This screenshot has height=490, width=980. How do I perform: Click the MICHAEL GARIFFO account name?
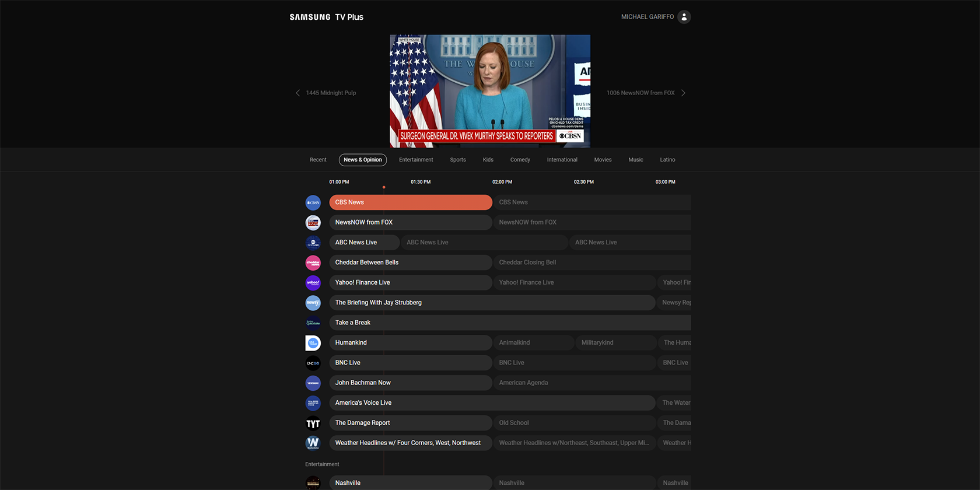(647, 17)
